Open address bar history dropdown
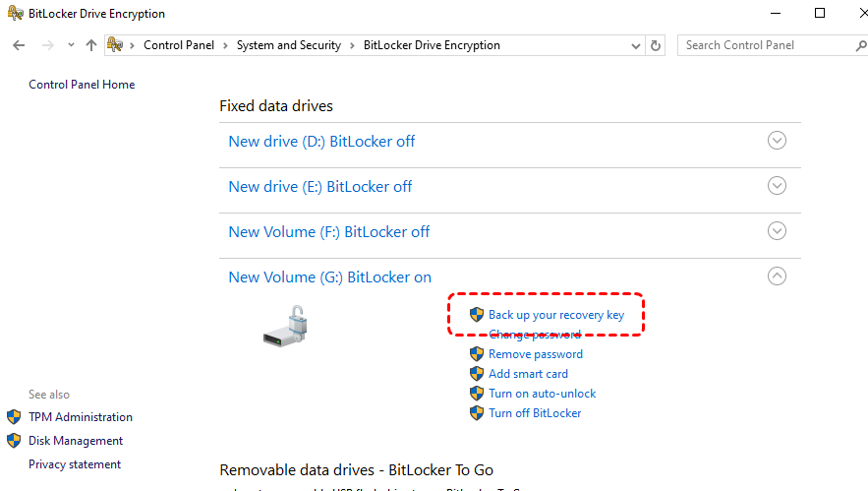Screen dimensions: 868x491 [636, 45]
